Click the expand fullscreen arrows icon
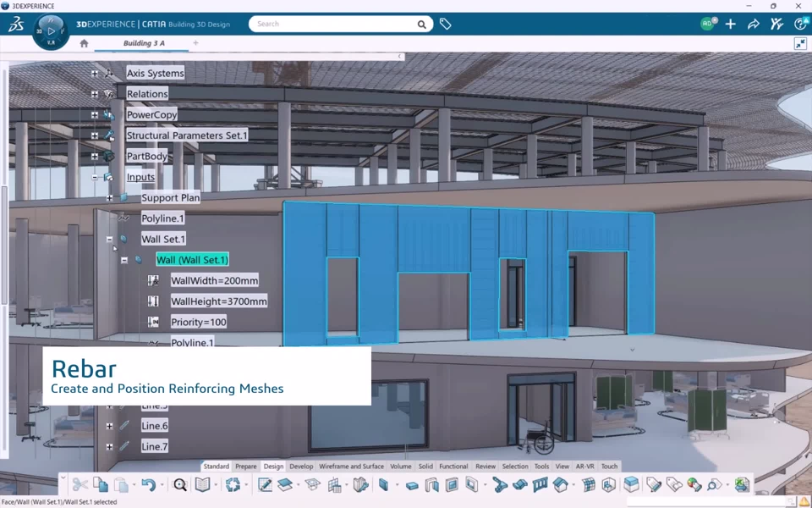This screenshot has height=508, width=812. tap(800, 44)
